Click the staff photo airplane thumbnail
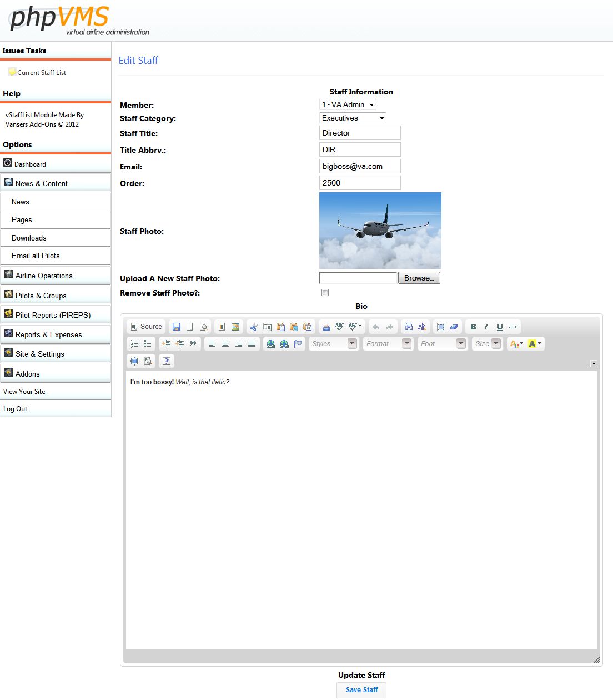This screenshot has width=613, height=700. click(x=380, y=231)
